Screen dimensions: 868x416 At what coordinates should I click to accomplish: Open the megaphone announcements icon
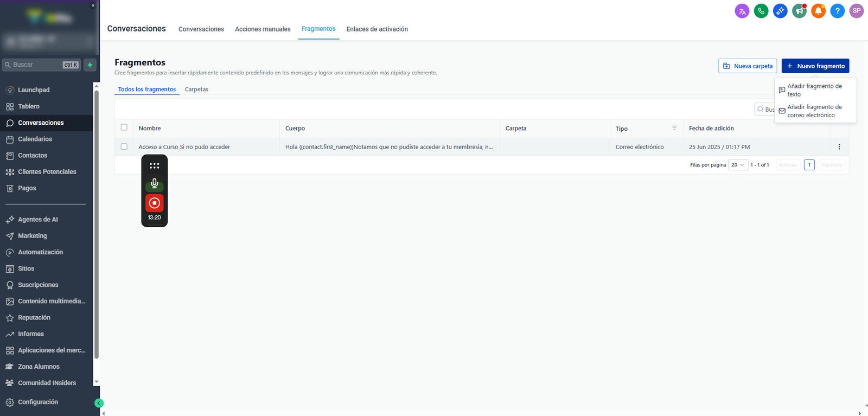pyautogui.click(x=799, y=11)
